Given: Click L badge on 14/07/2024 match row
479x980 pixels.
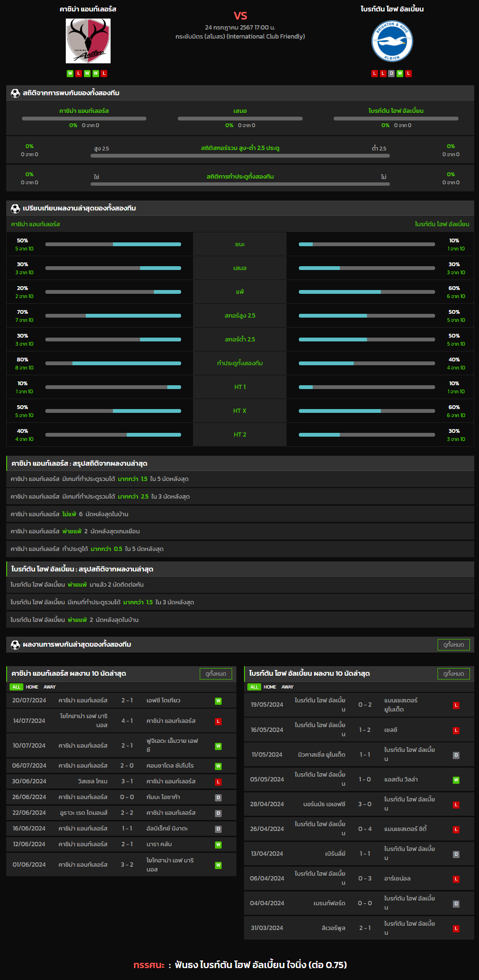Looking at the screenshot, I should pos(218,721).
